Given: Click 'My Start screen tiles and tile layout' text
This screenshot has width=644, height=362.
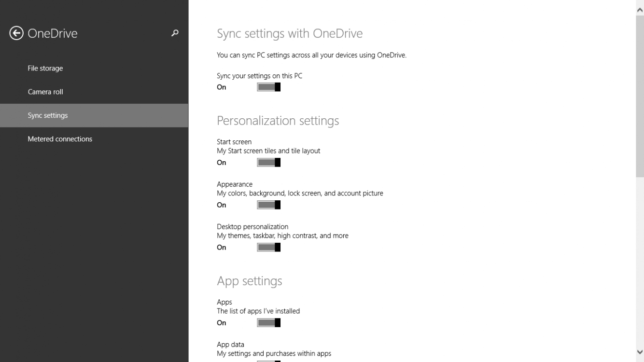Looking at the screenshot, I should (x=268, y=151).
